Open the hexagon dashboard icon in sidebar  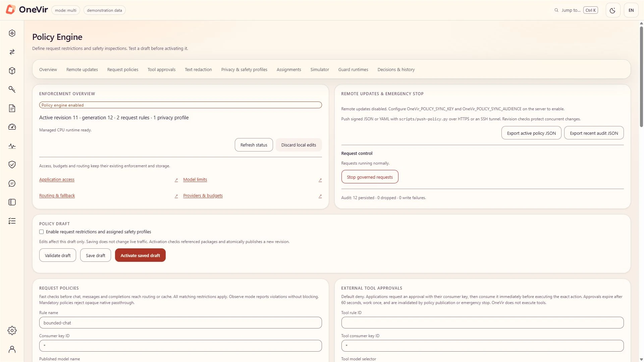tap(12, 33)
